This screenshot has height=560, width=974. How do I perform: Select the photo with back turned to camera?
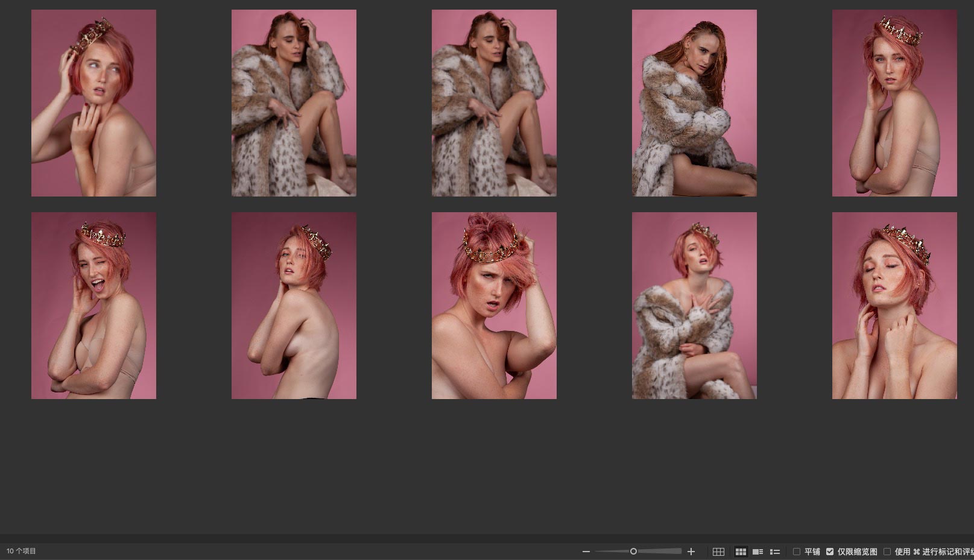tap(294, 306)
